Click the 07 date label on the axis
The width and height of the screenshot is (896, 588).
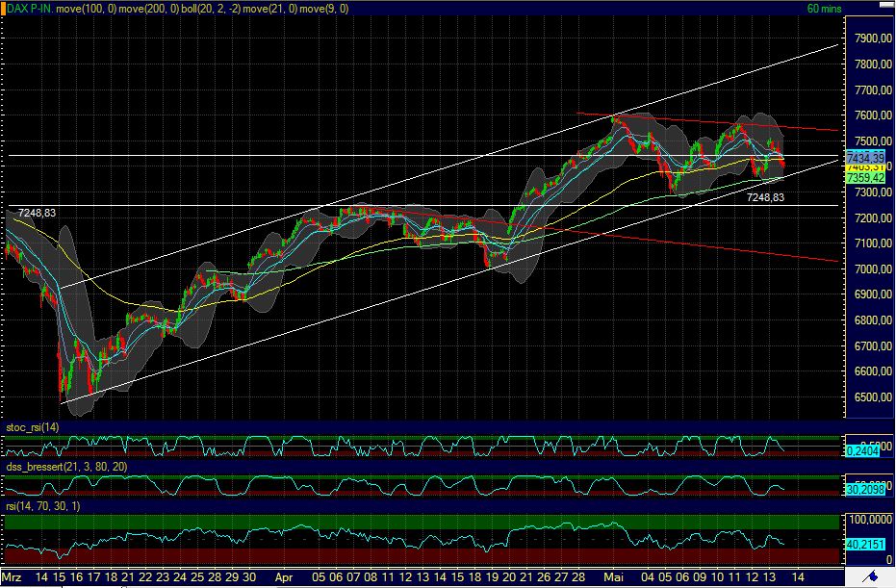click(354, 577)
